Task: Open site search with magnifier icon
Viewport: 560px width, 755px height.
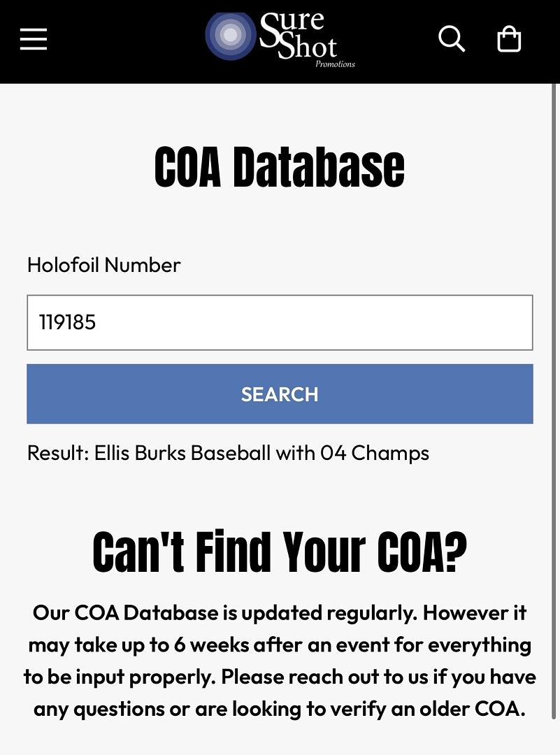Action: click(451, 39)
